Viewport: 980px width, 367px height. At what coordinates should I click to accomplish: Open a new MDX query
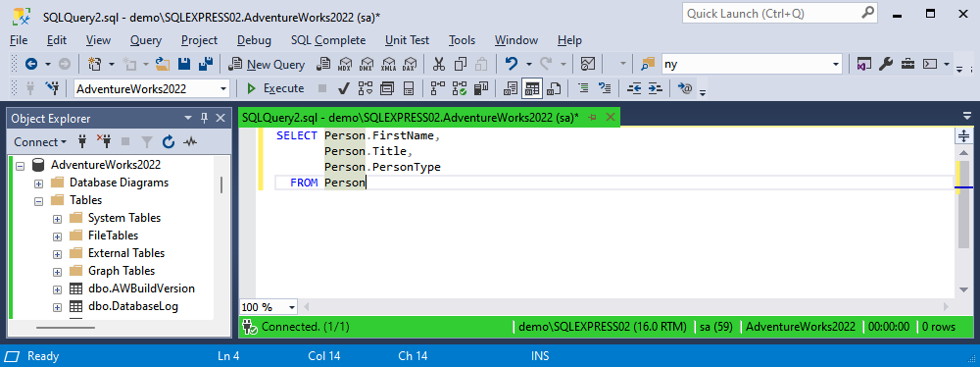[x=345, y=64]
